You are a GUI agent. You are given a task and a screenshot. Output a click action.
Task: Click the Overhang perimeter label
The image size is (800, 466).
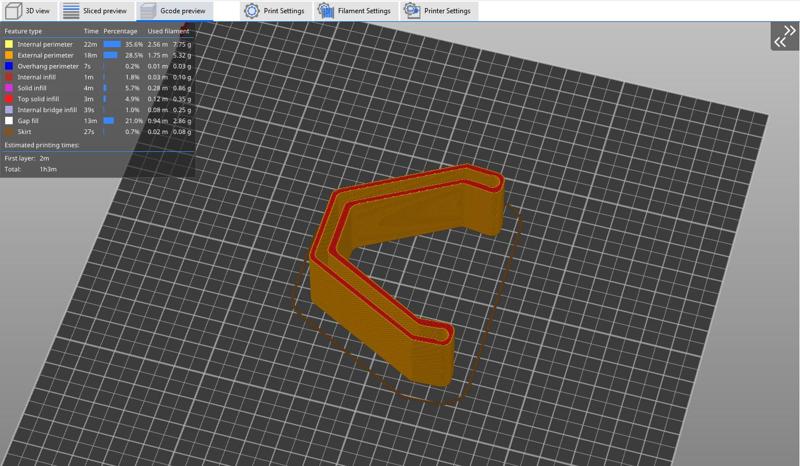48,66
